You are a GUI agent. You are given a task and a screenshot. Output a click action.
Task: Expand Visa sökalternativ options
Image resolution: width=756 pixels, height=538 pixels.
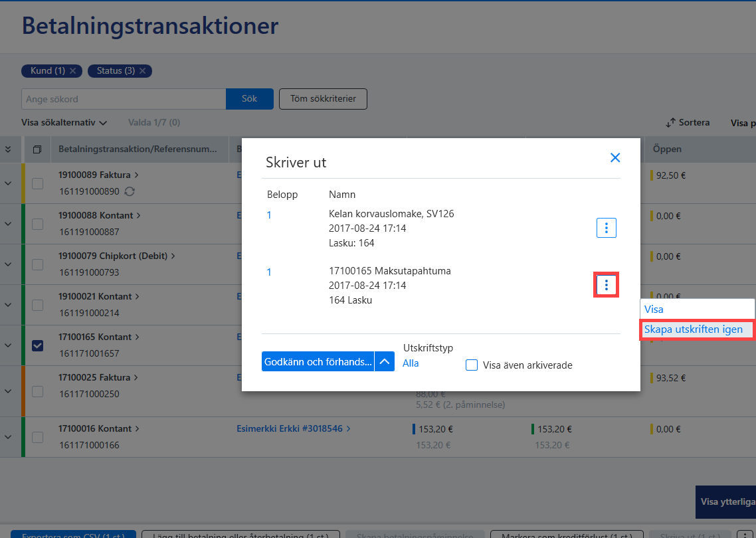pos(64,123)
